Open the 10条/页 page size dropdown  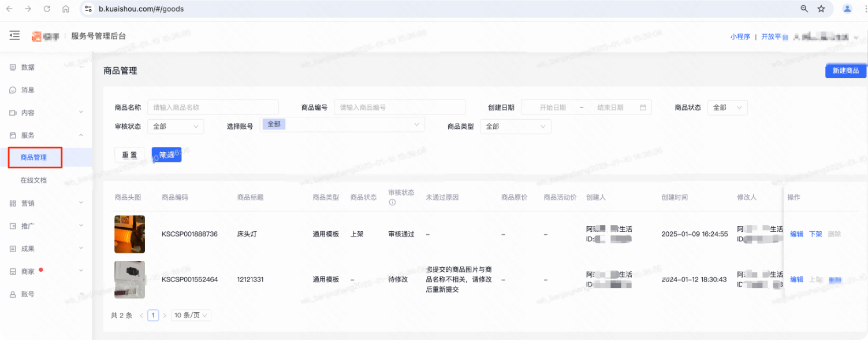click(x=191, y=315)
